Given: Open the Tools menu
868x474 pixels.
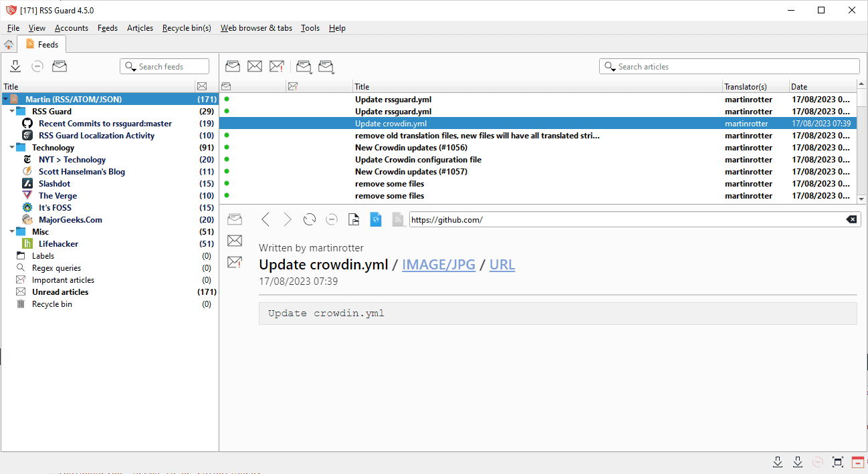Looking at the screenshot, I should point(310,28).
